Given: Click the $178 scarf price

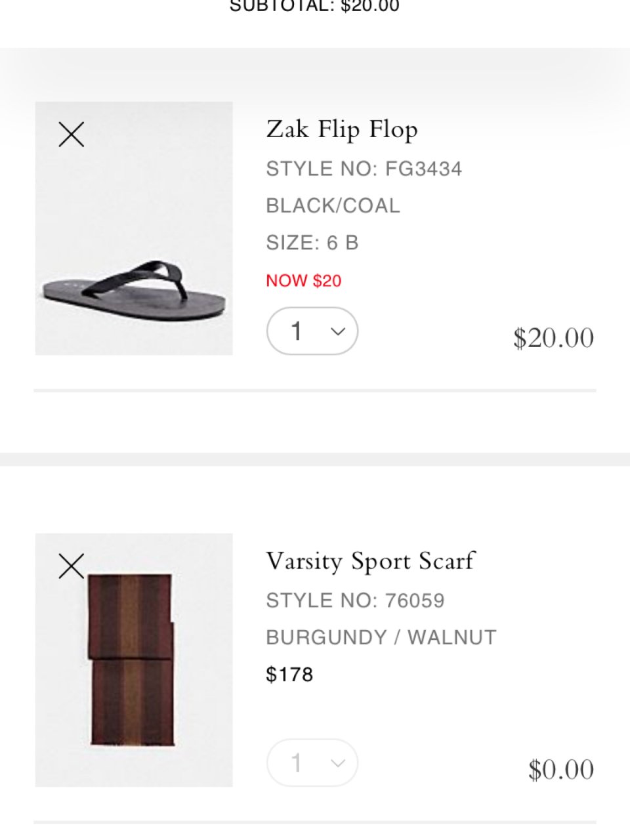Looking at the screenshot, I should 289,675.
